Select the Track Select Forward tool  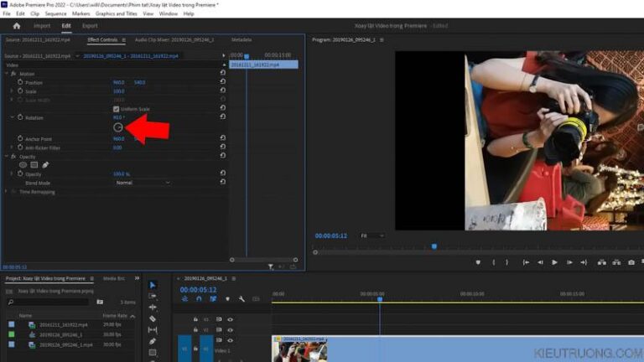pos(153,296)
